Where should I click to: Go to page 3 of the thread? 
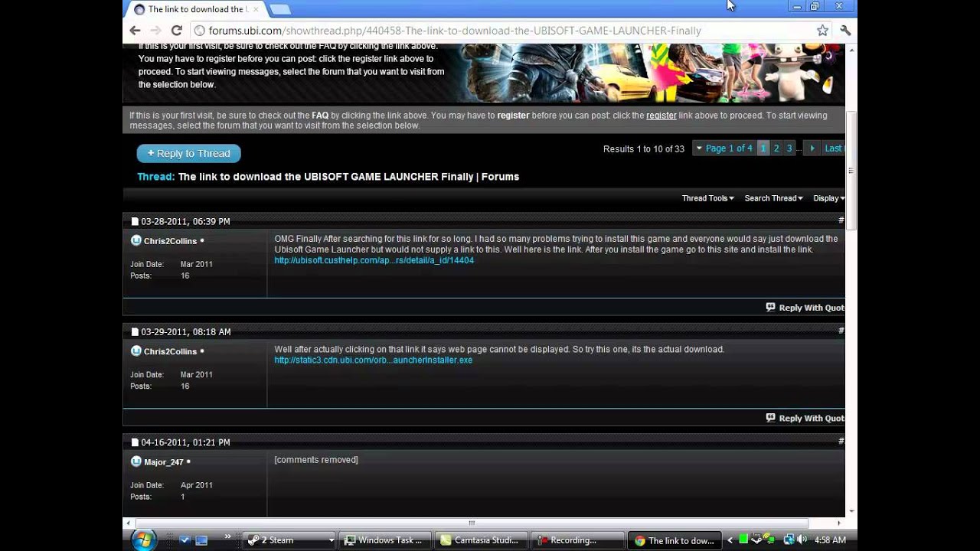tap(789, 148)
